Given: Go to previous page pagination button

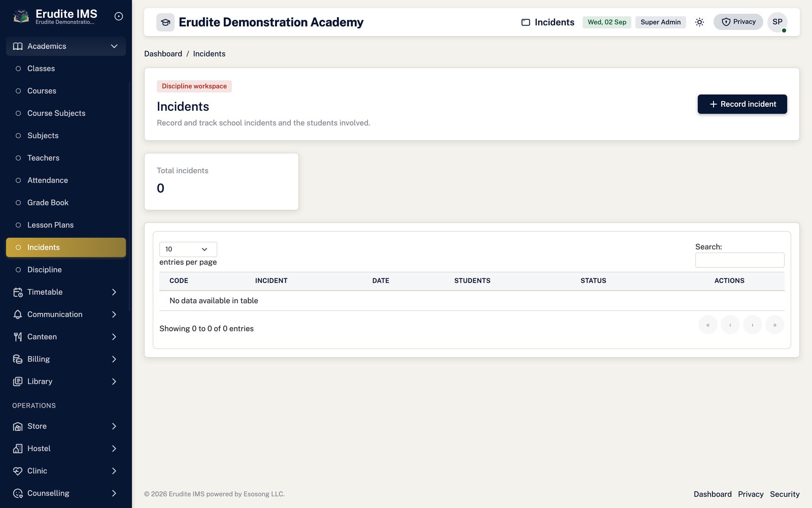Looking at the screenshot, I should tap(730, 325).
